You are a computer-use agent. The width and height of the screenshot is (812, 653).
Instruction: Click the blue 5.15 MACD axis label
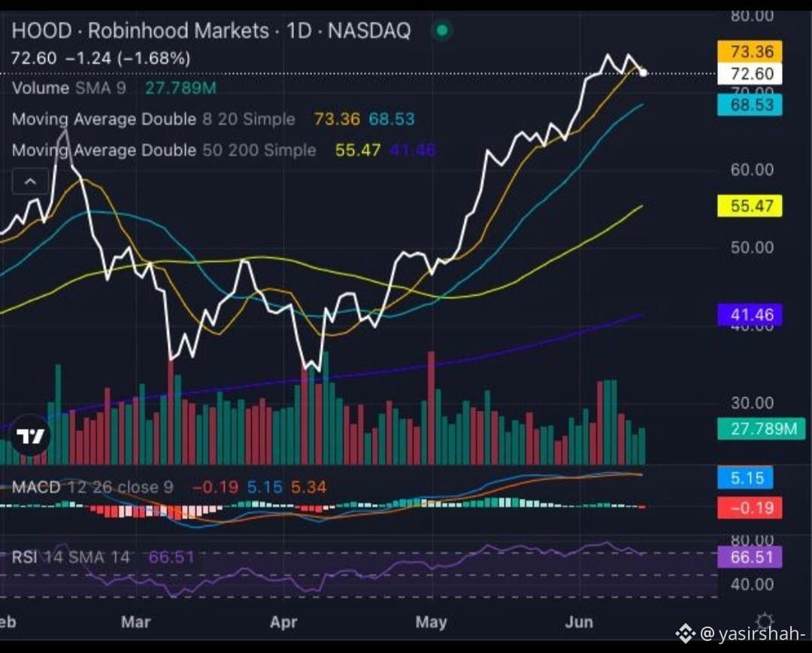click(744, 478)
